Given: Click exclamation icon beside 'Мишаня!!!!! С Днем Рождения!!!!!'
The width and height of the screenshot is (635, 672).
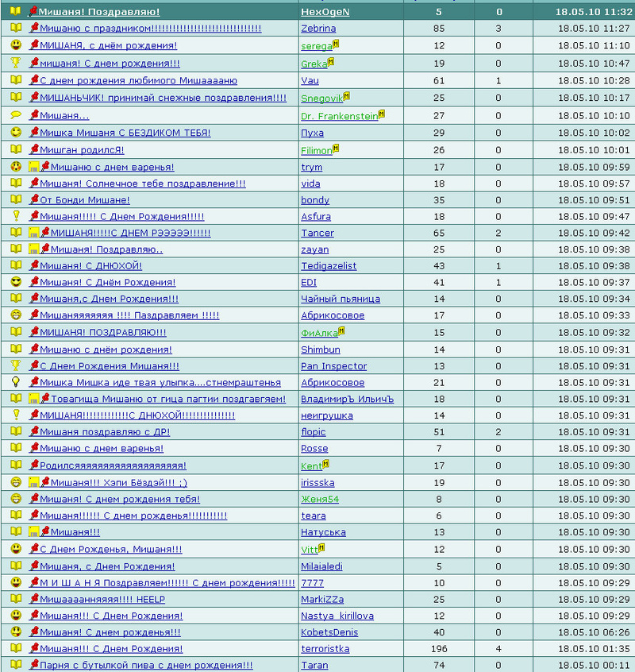Looking at the screenshot, I should tap(16, 216).
